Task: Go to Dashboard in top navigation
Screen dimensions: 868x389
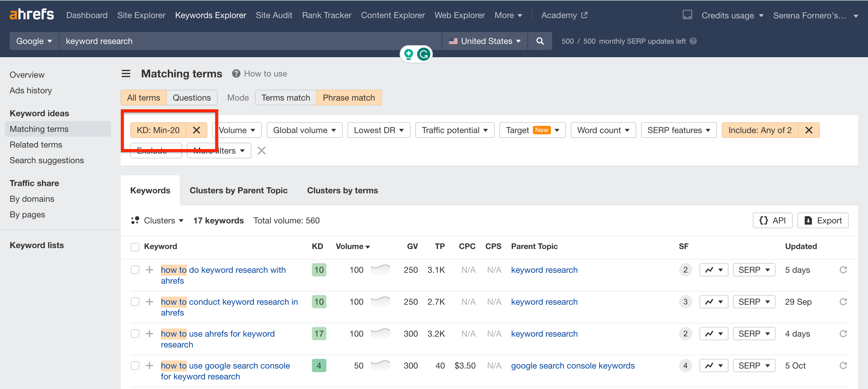Action: pyautogui.click(x=87, y=15)
